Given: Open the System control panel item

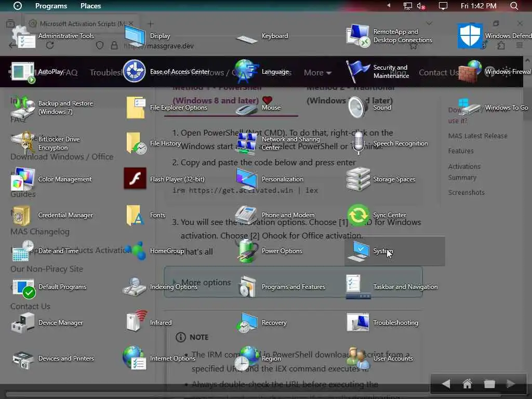Looking at the screenshot, I should coord(394,251).
